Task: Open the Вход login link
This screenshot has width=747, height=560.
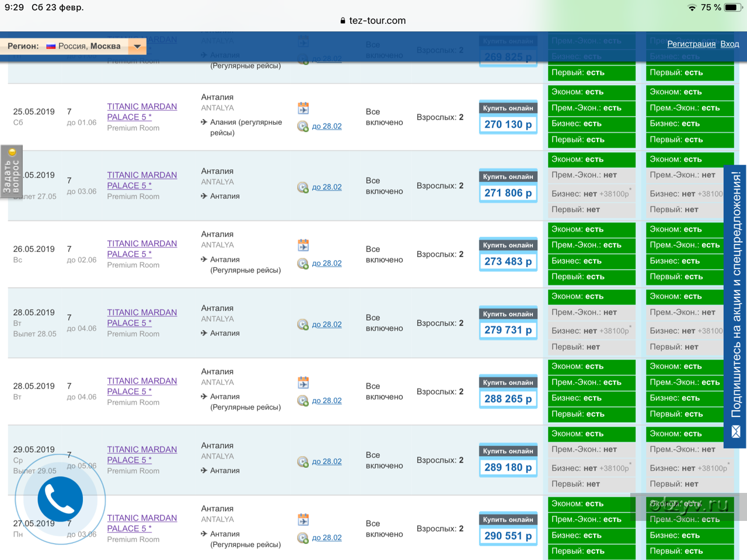Action: tap(729, 44)
